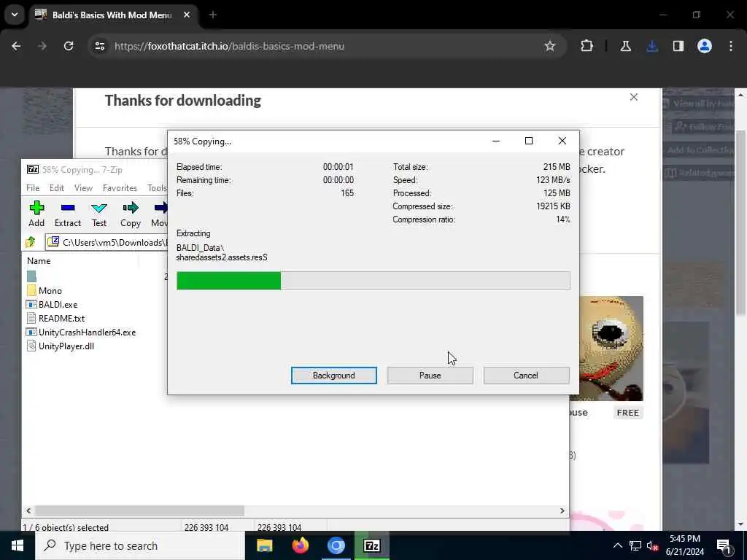Go up one folder level in 7-Zip

(x=31, y=242)
